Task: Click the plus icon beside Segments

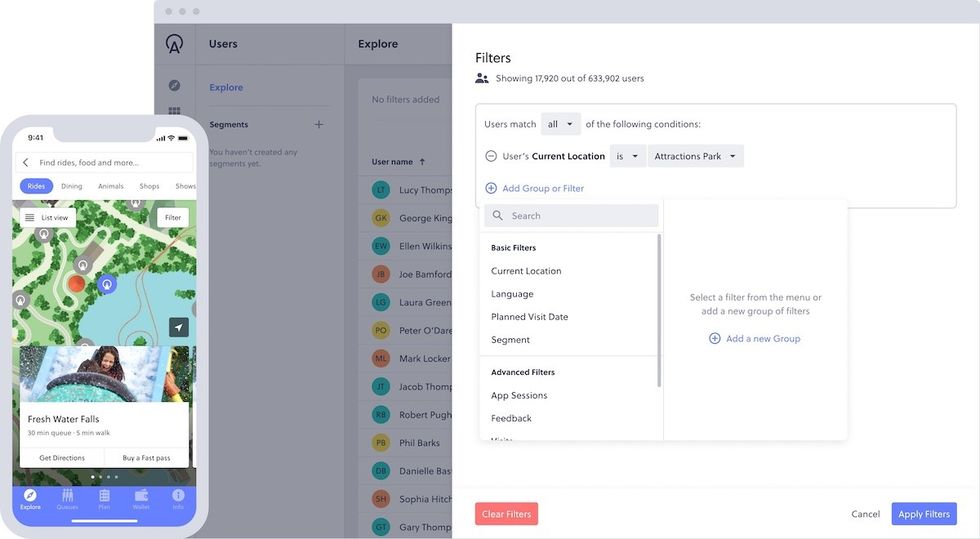Action: click(x=319, y=125)
